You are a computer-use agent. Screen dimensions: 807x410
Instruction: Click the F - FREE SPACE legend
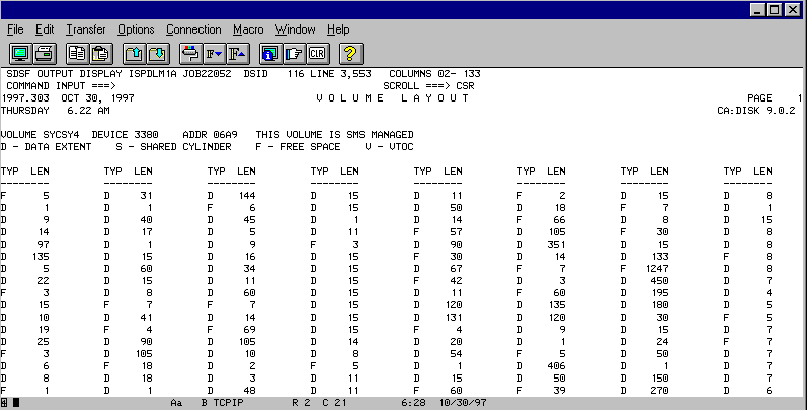(x=298, y=147)
